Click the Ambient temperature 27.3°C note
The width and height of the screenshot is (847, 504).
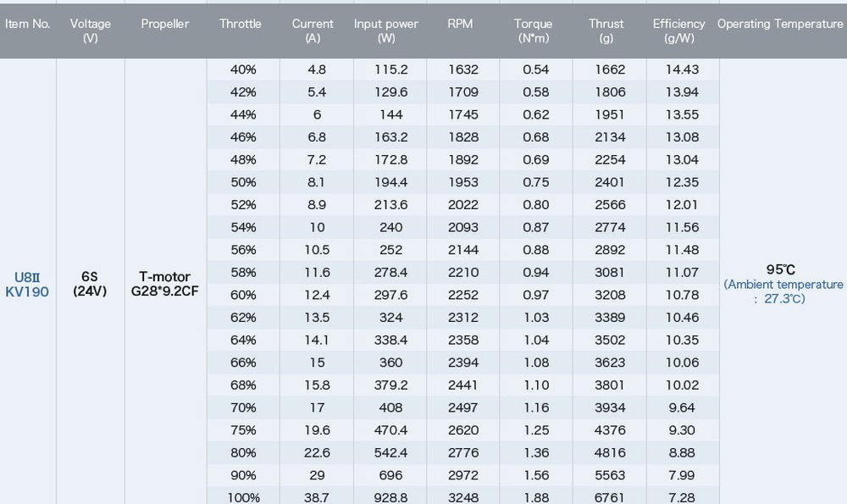[x=783, y=291]
